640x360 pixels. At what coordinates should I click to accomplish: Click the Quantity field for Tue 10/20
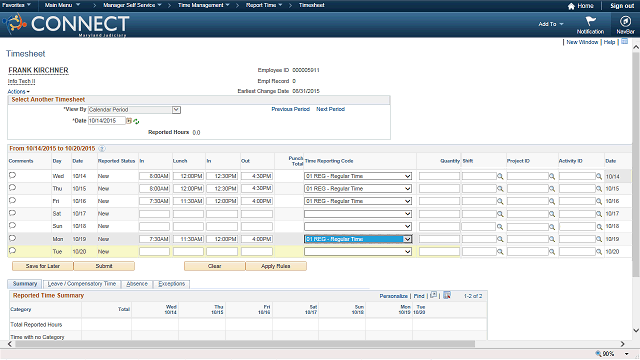click(439, 252)
